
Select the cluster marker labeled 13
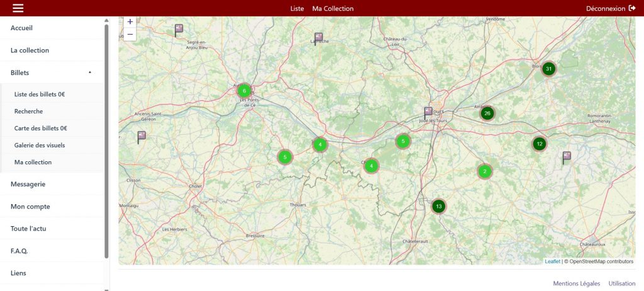pyautogui.click(x=439, y=206)
